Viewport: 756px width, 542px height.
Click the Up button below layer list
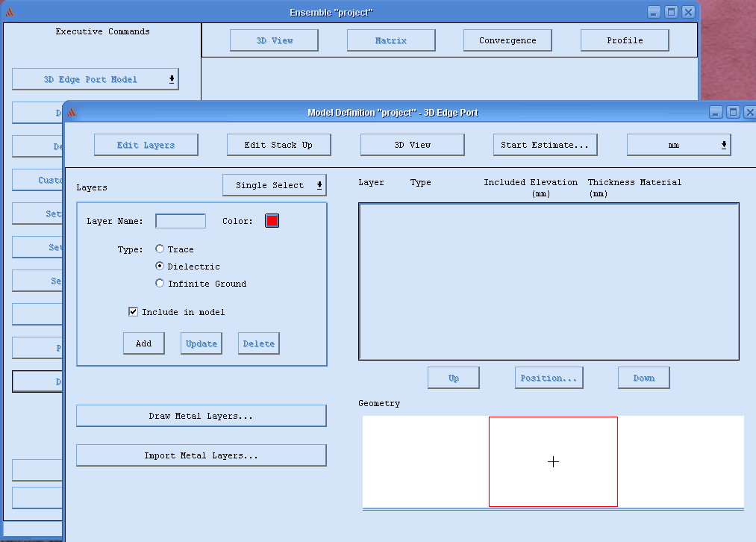point(454,378)
